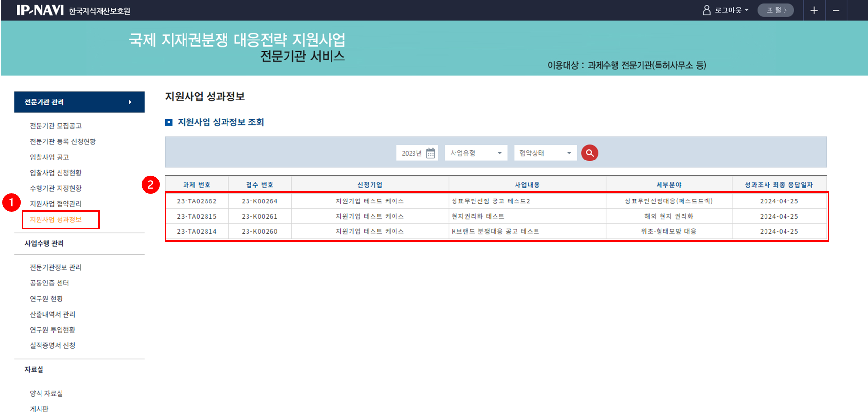The height and width of the screenshot is (420, 868).
Task: Expand the 로그아웃 user menu
Action: click(731, 10)
